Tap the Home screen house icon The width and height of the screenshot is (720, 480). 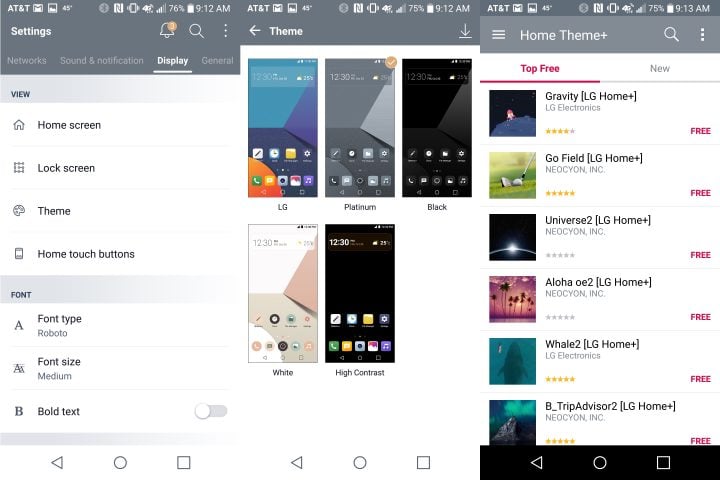(19, 125)
